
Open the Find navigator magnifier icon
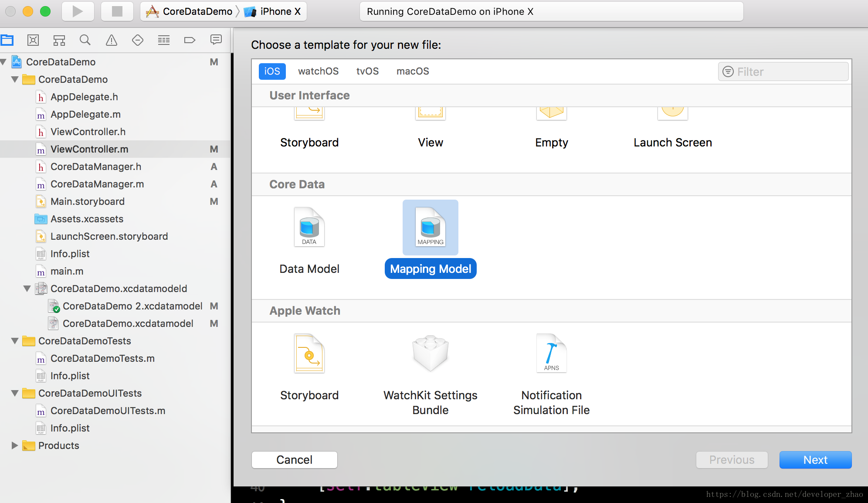pyautogui.click(x=85, y=41)
